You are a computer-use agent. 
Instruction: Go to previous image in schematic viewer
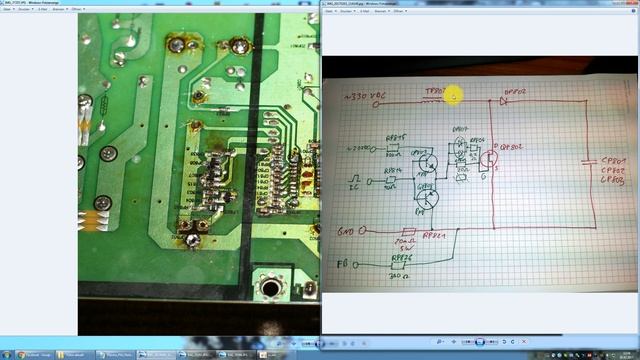click(x=469, y=342)
